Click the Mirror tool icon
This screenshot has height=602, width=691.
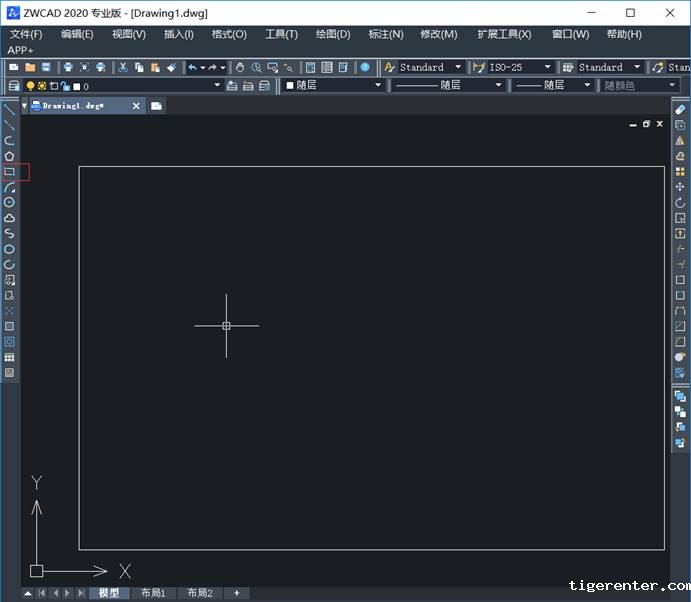[680, 141]
